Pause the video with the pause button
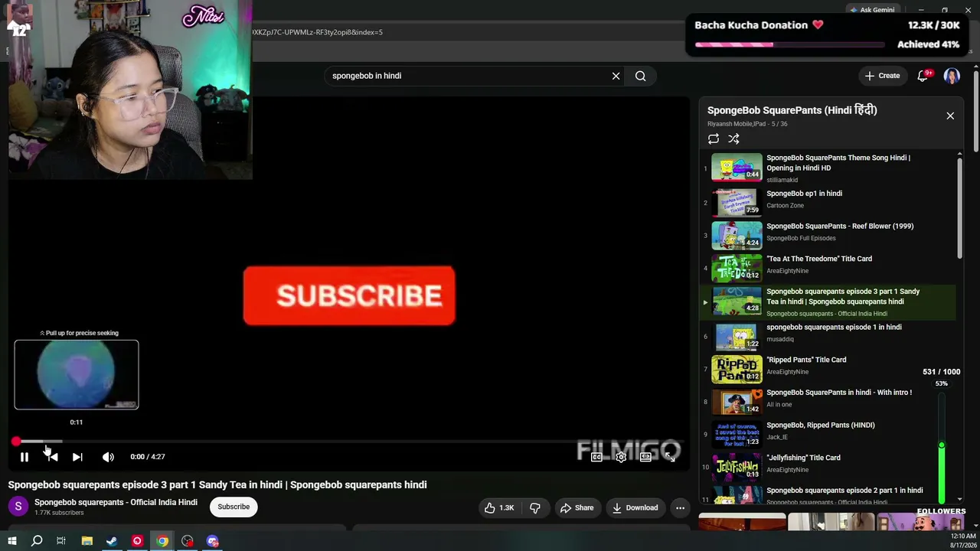980x551 pixels. [x=24, y=457]
